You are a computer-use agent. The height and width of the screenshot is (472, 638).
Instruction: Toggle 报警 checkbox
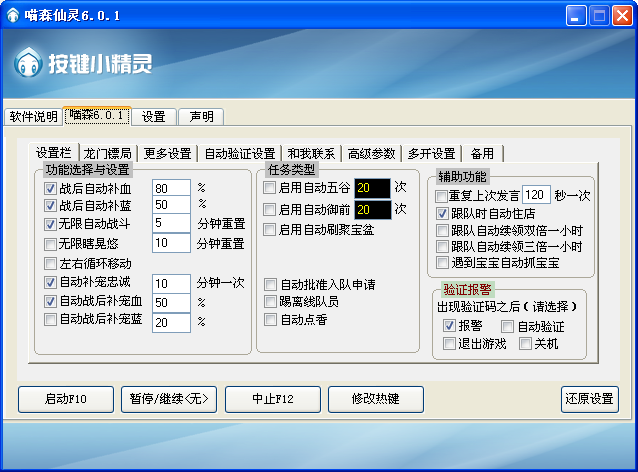(x=449, y=326)
